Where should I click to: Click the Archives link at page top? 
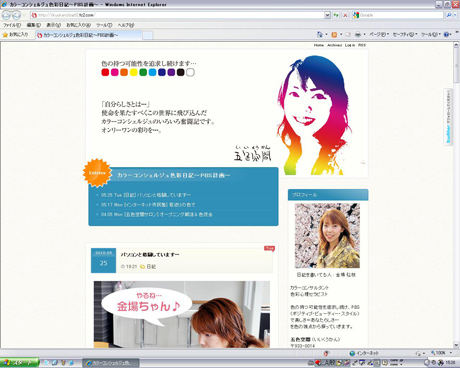point(334,45)
